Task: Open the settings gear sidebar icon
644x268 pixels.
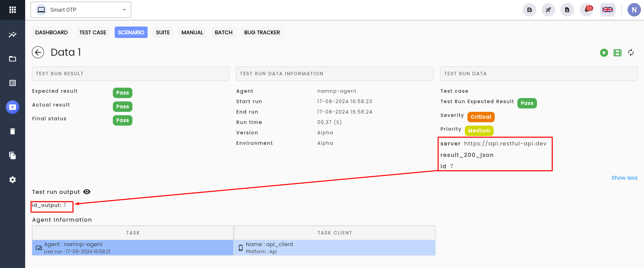Action: pos(12,180)
